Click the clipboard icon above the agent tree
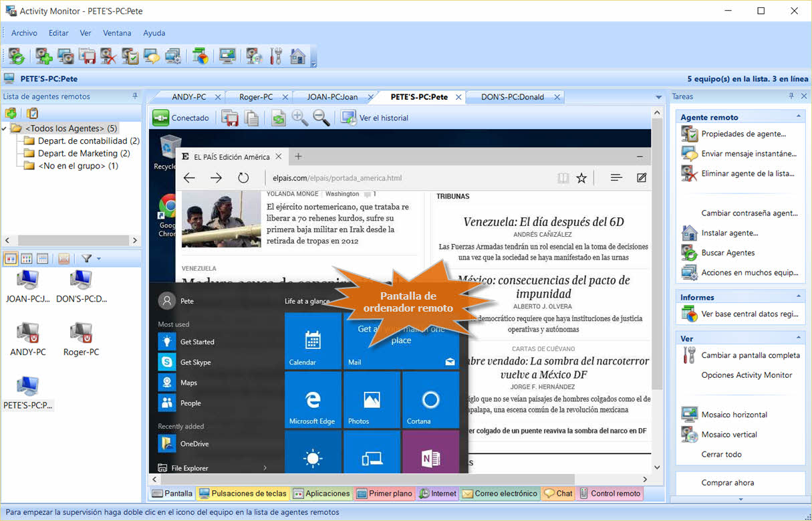Image resolution: width=812 pixels, height=521 pixels. [32, 113]
